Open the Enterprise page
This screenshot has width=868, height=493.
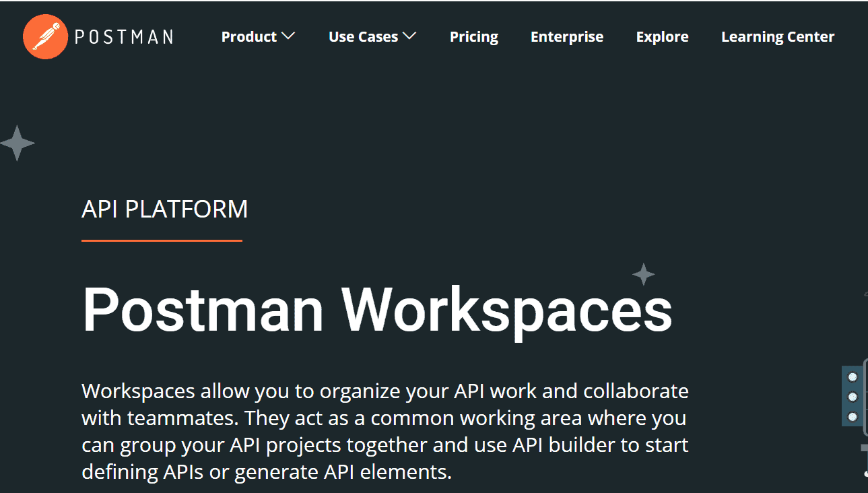pos(567,37)
